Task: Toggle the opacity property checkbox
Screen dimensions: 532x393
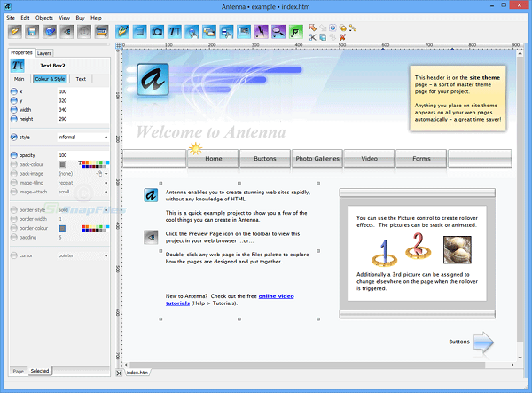Action: tap(13, 155)
